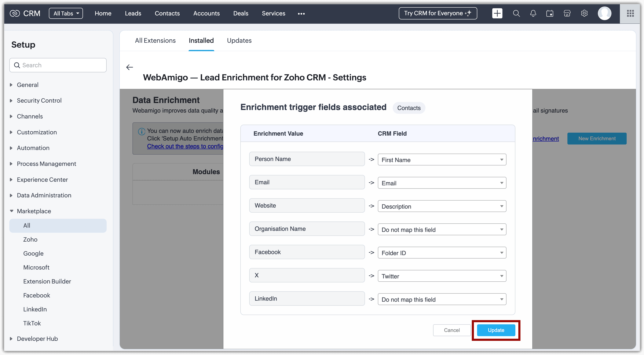Click the user profile avatar
This screenshot has width=644, height=355.
pyautogui.click(x=604, y=13)
